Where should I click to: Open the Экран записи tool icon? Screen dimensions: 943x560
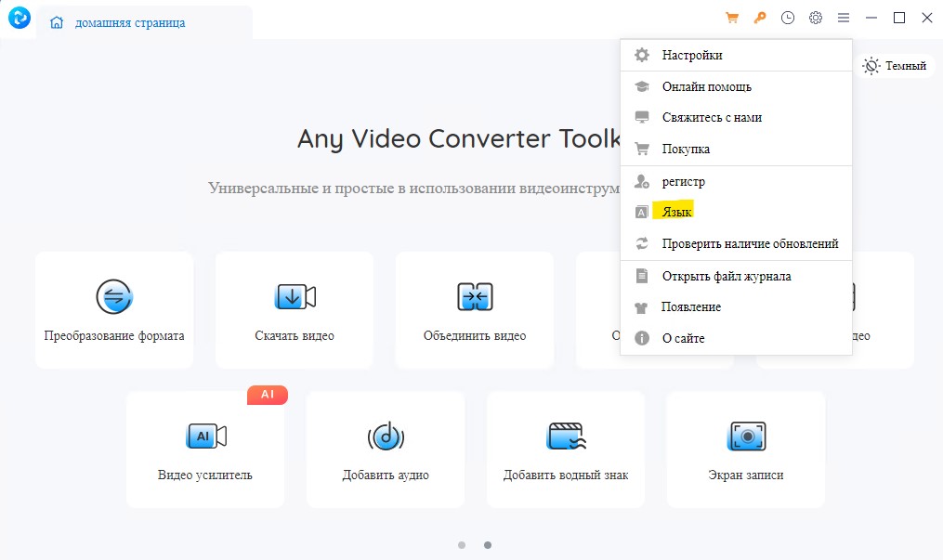click(746, 436)
